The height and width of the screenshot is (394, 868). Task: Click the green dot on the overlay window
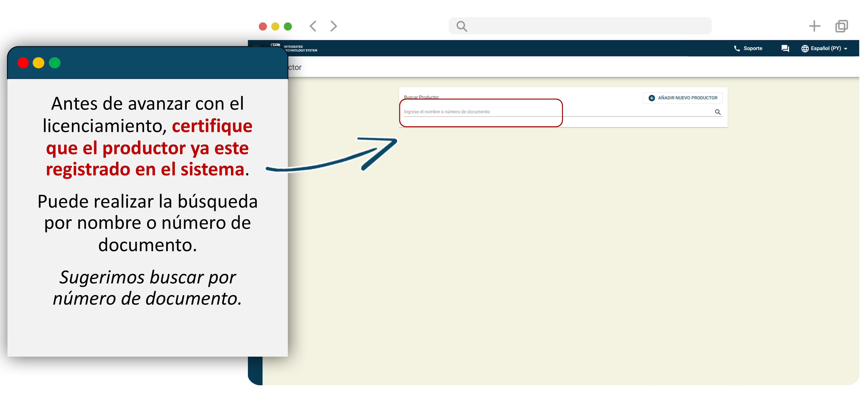pos(55,63)
